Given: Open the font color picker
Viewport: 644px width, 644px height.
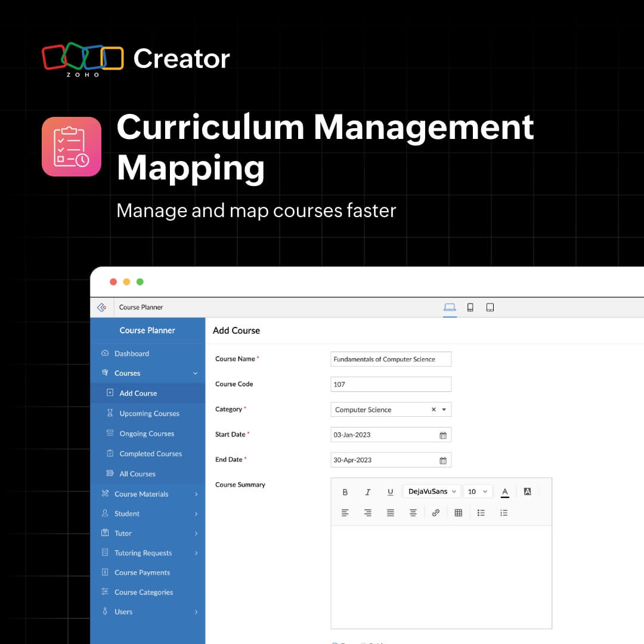Looking at the screenshot, I should click(x=504, y=491).
